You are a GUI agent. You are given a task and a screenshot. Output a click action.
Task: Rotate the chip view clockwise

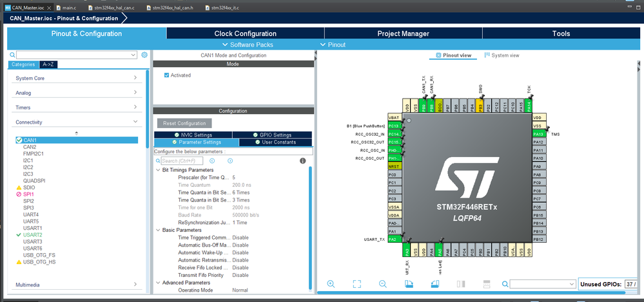point(409,284)
